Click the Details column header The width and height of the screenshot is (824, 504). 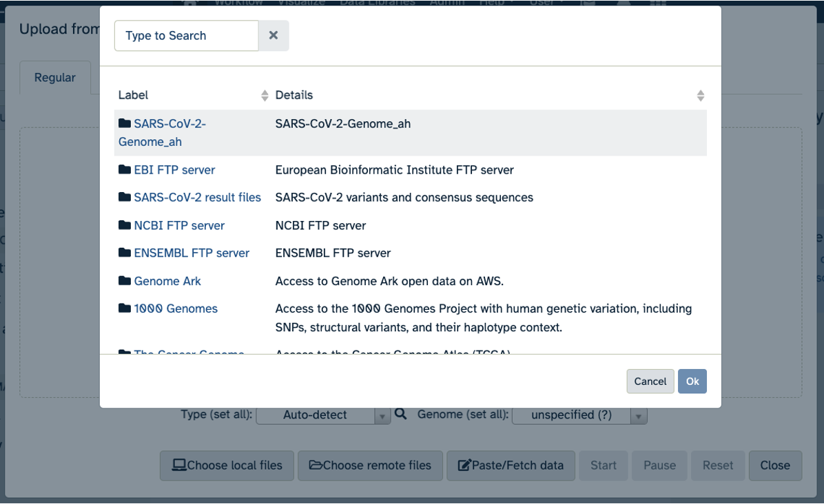tap(293, 95)
